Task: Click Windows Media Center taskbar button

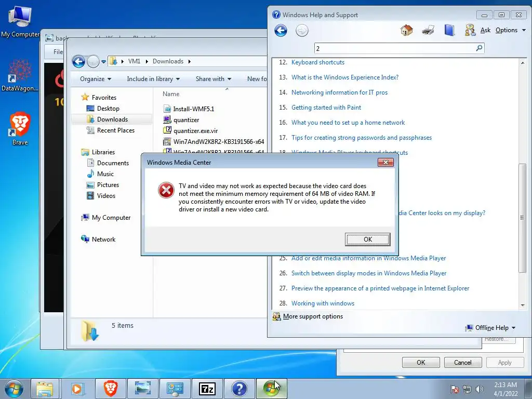Action: click(272, 389)
